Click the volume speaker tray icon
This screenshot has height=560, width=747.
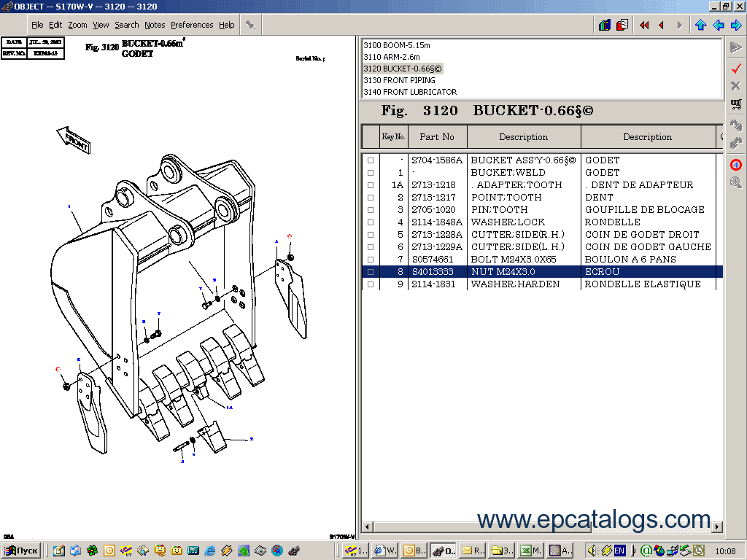pyautogui.click(x=592, y=551)
